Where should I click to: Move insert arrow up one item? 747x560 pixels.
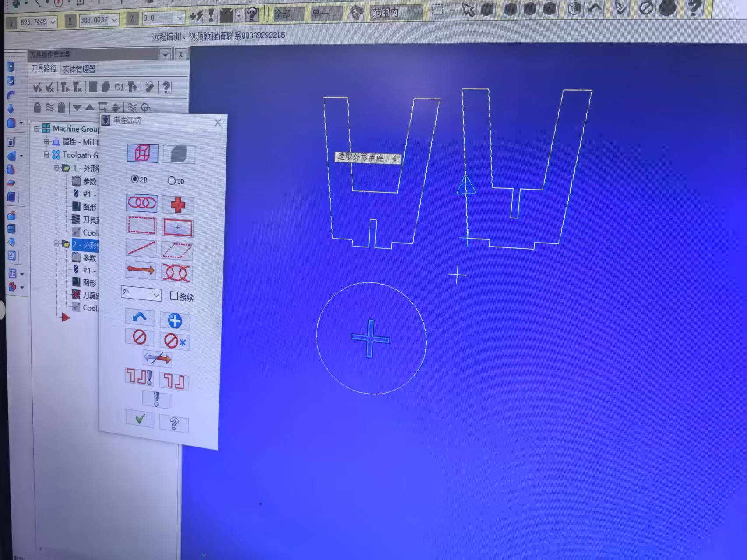click(90, 107)
